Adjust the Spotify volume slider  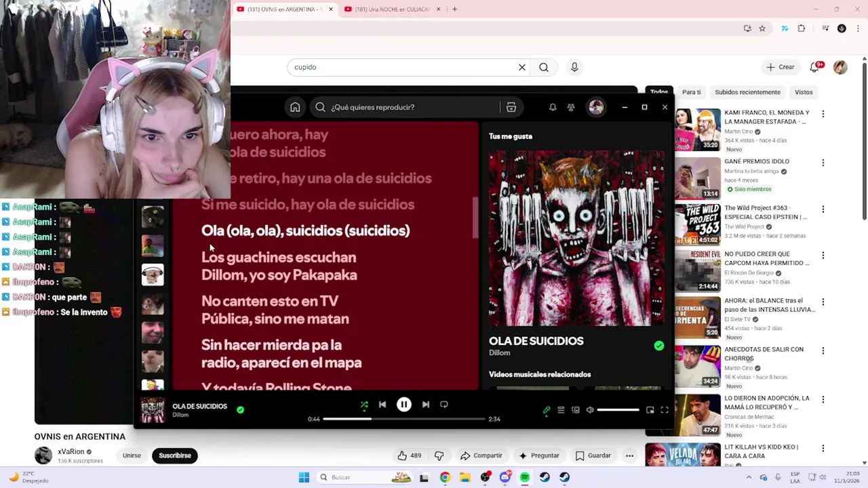[618, 410]
